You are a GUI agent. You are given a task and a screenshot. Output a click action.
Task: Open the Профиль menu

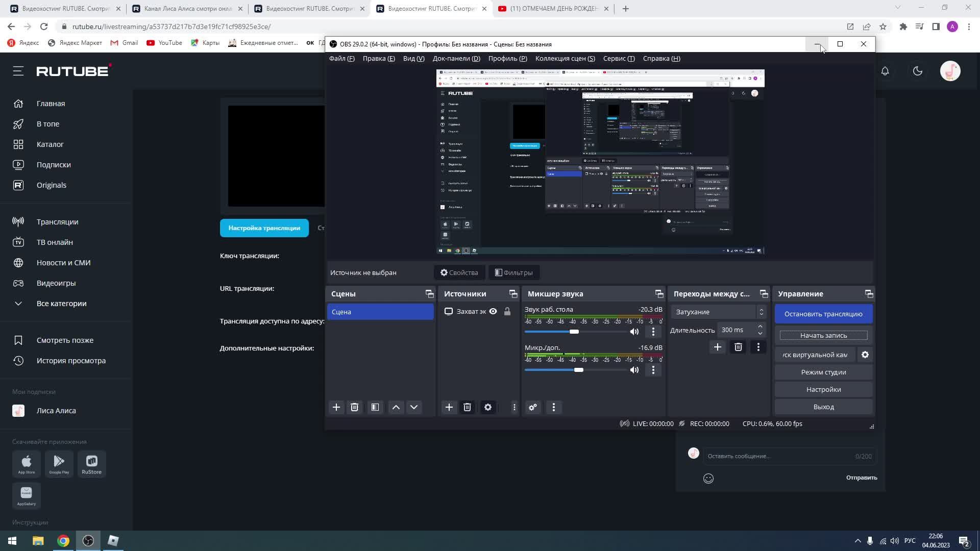point(507,59)
